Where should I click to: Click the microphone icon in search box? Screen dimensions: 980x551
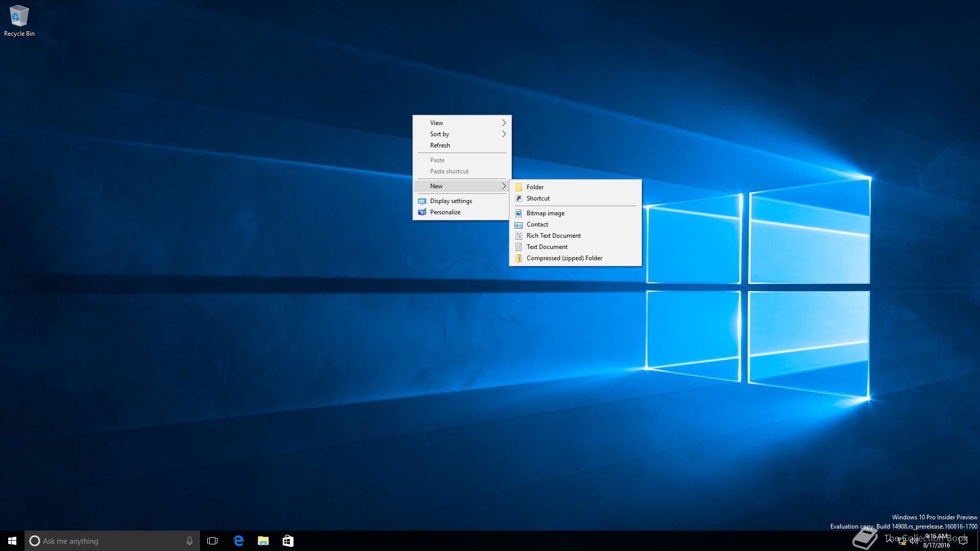(189, 541)
